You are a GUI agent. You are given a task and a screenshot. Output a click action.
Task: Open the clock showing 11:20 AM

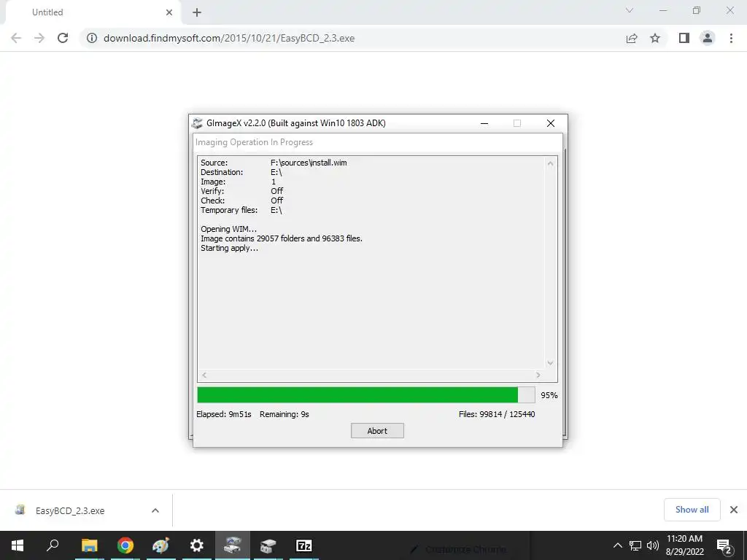point(684,545)
